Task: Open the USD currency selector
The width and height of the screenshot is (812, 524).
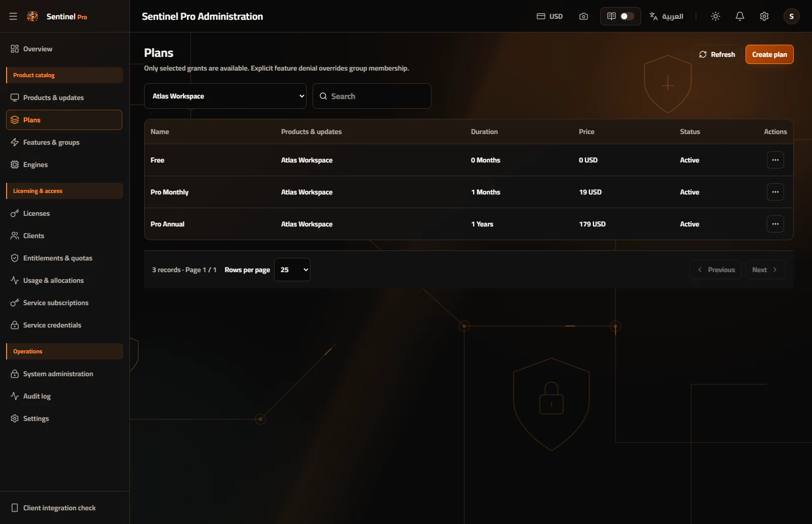Action: pos(550,16)
